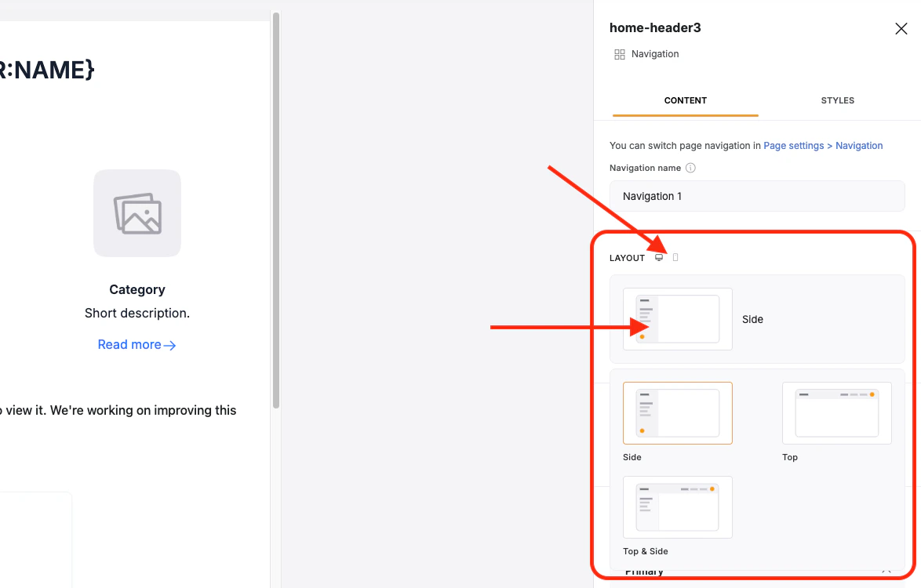The height and width of the screenshot is (588, 921).
Task: Click the LAYOUT section label
Action: coord(627,258)
